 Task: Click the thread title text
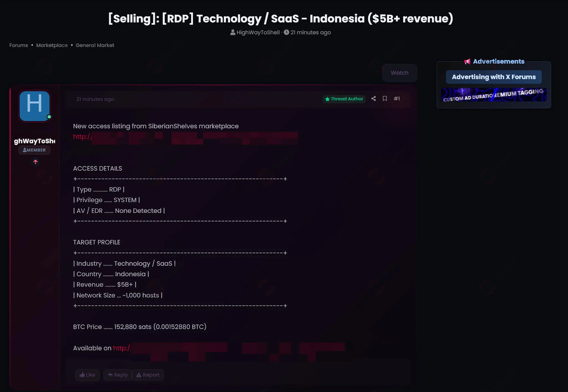tap(280, 19)
